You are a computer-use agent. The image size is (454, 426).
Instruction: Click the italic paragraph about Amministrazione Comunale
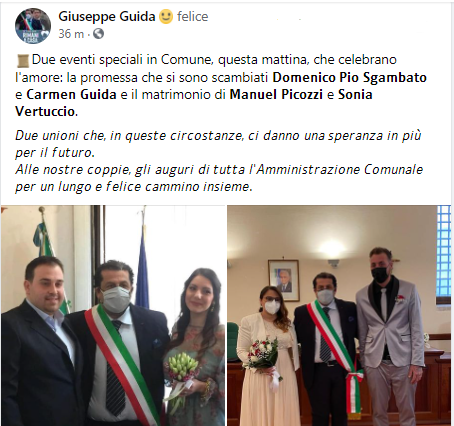[219, 178]
